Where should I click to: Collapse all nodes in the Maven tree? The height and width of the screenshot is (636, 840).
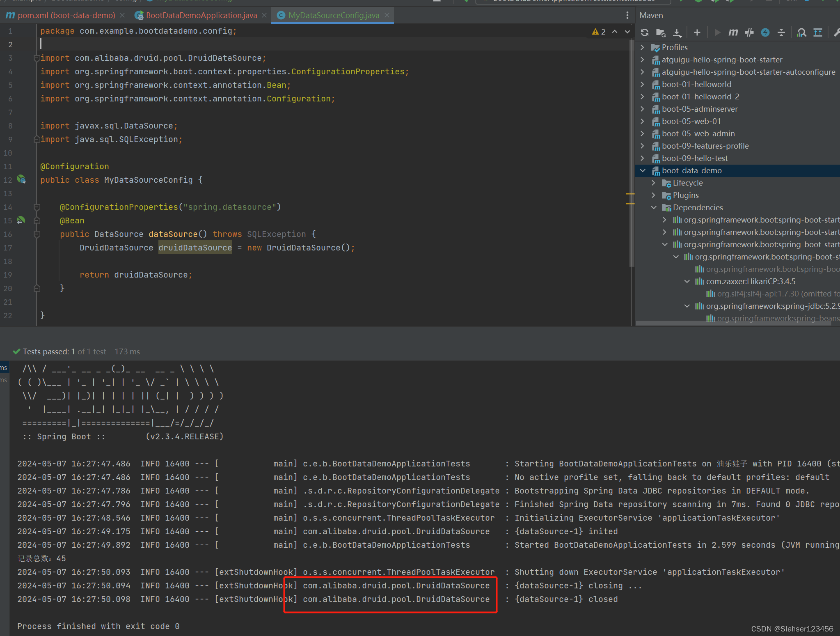(781, 32)
